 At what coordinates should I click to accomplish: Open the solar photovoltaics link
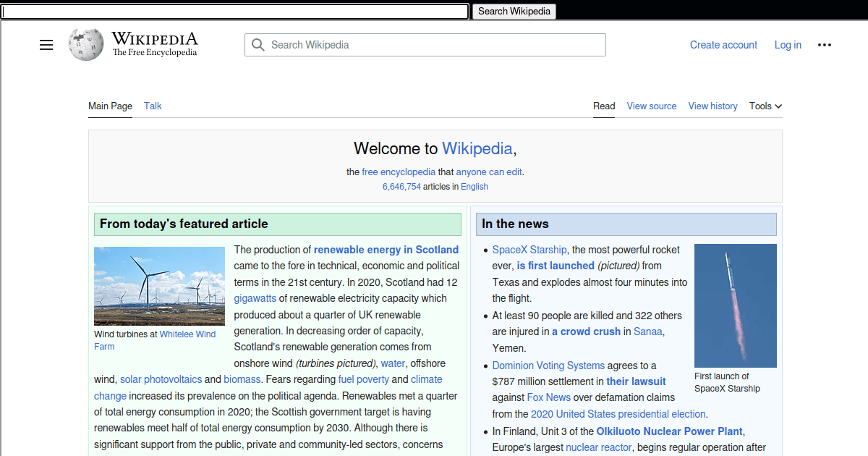pos(161,379)
